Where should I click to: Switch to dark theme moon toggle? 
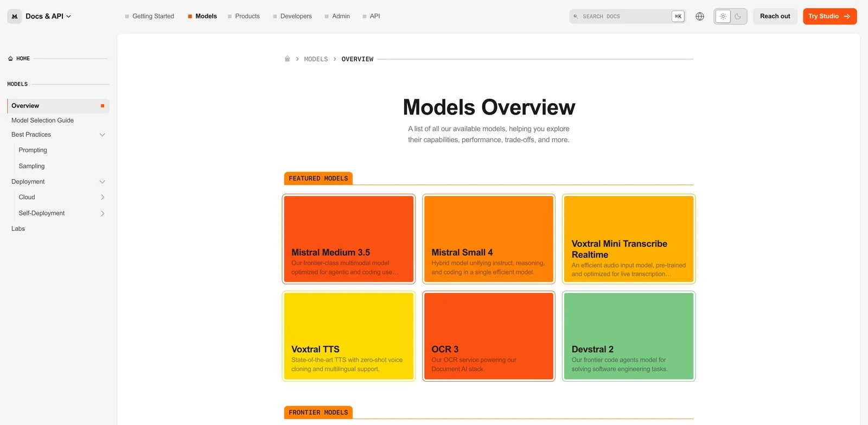(x=738, y=16)
